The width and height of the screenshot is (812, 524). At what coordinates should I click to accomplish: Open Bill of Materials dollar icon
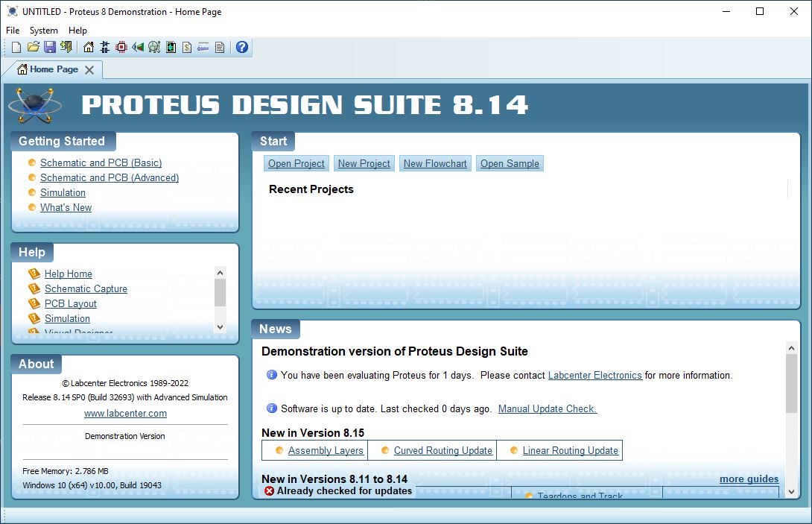click(187, 48)
